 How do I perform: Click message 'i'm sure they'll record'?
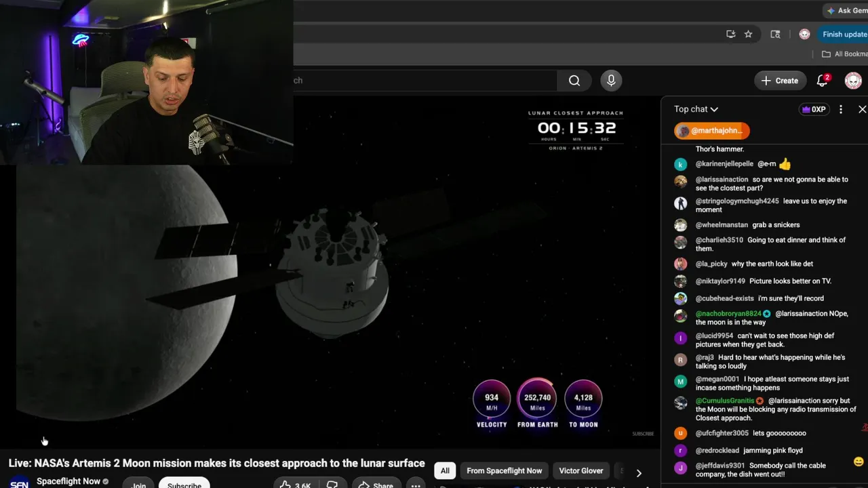pos(791,298)
